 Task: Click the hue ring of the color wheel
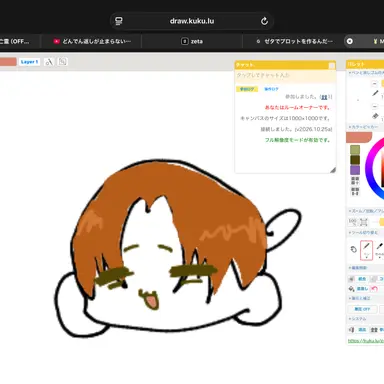[369, 168]
